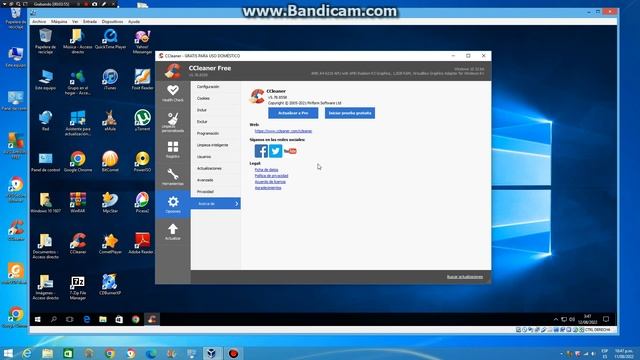Open the ccleaner.com web link

pos(283,131)
